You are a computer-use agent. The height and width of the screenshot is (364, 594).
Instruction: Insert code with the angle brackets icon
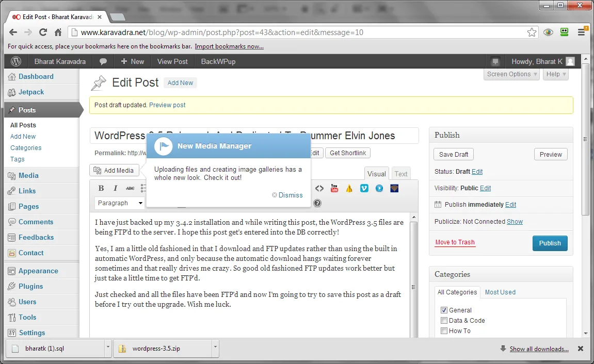319,188
